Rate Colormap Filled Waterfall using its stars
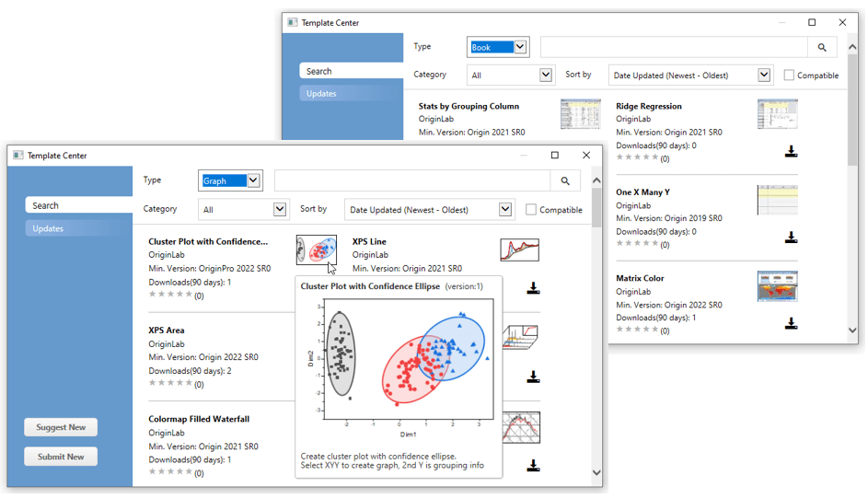 pyautogui.click(x=170, y=471)
